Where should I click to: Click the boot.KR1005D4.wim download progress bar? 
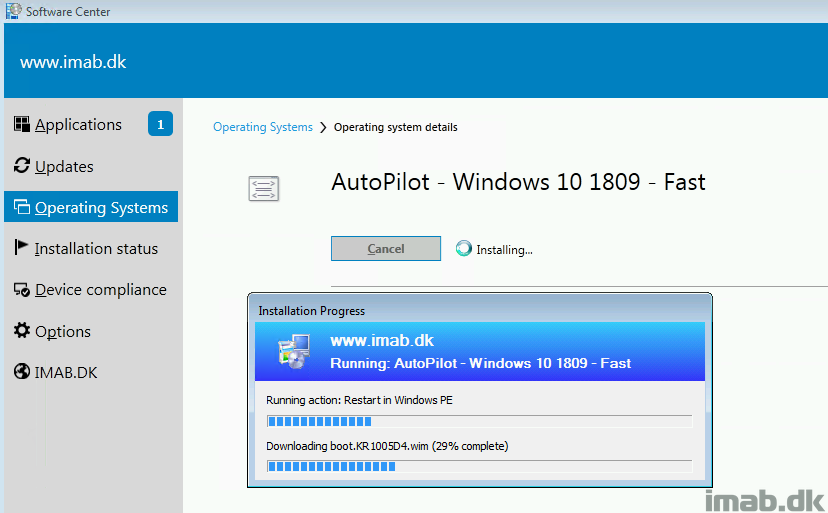pos(479,466)
